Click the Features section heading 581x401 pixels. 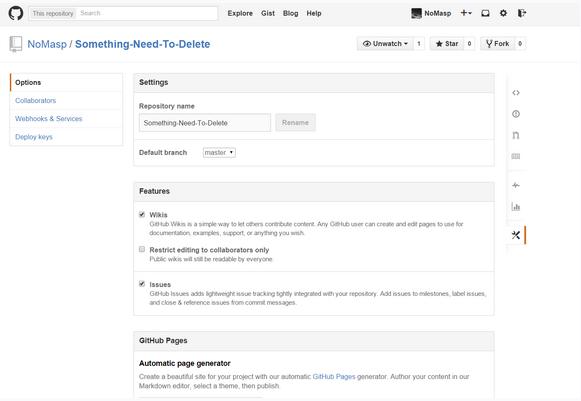pyautogui.click(x=154, y=191)
